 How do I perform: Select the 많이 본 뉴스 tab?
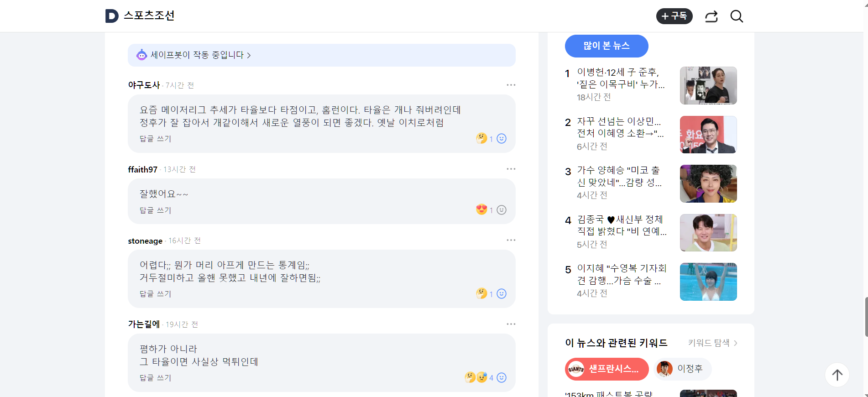(x=607, y=46)
